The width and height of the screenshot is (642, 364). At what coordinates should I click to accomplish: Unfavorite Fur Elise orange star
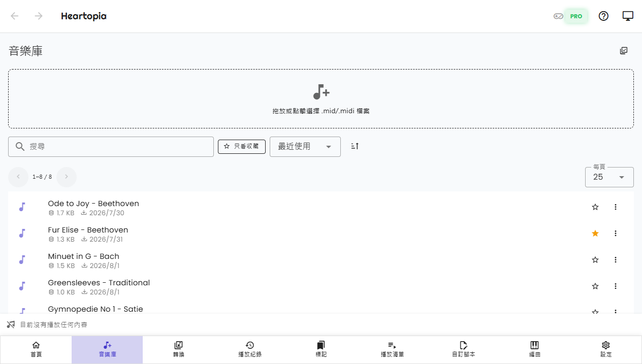(x=595, y=234)
